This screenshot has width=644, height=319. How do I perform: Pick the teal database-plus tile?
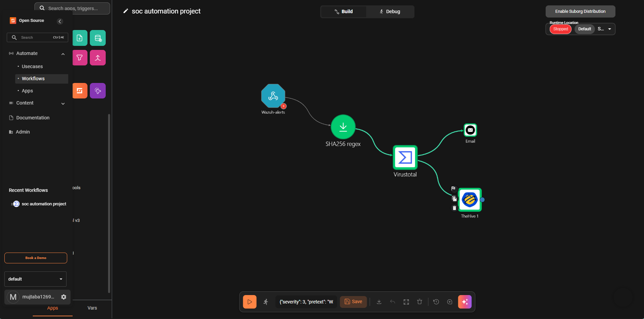coord(98,38)
